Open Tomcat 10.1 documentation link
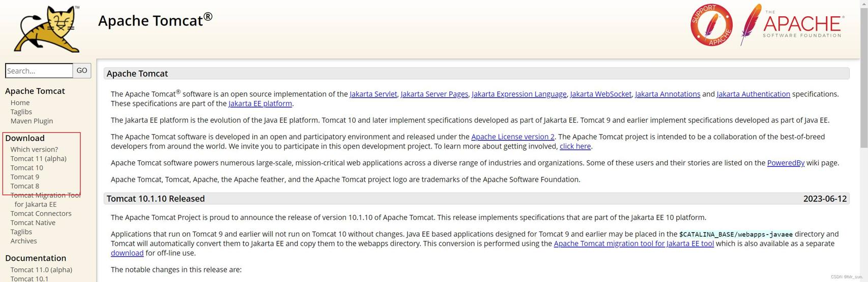Screen dimensions: 868x282 click(x=30, y=278)
